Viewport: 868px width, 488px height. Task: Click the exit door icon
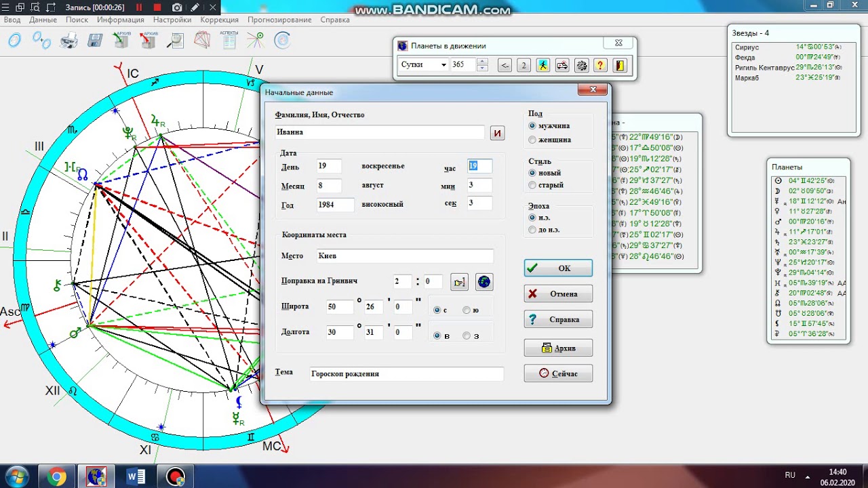pos(619,65)
